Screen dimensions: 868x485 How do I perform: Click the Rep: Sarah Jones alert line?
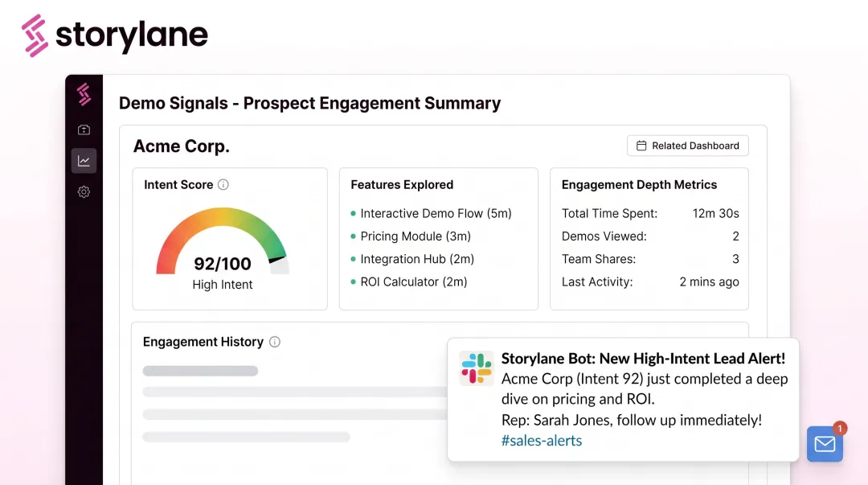[632, 420]
